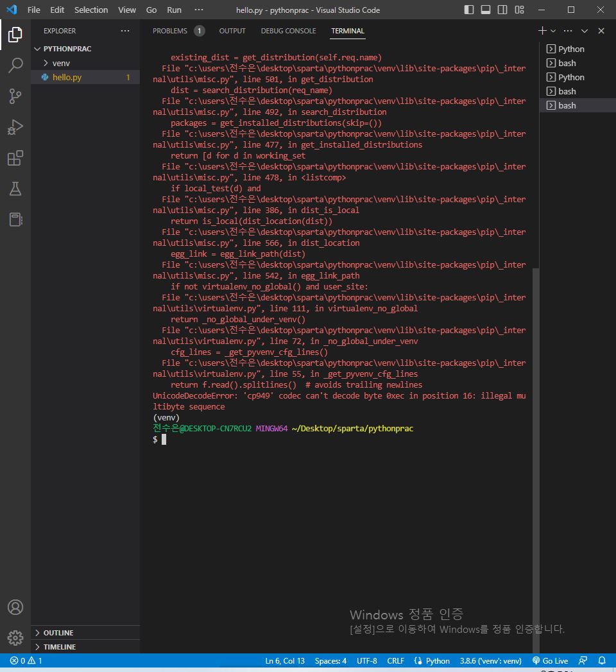Click Ln 6, Col 13 status item
This screenshot has width=616, height=672.
[285, 660]
